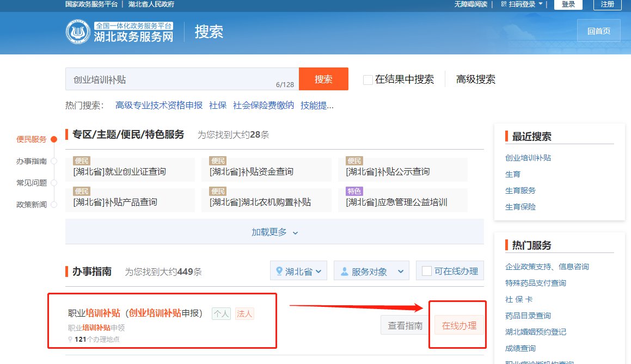Click the 特色 tag on 应急管理公益培训

(x=354, y=192)
